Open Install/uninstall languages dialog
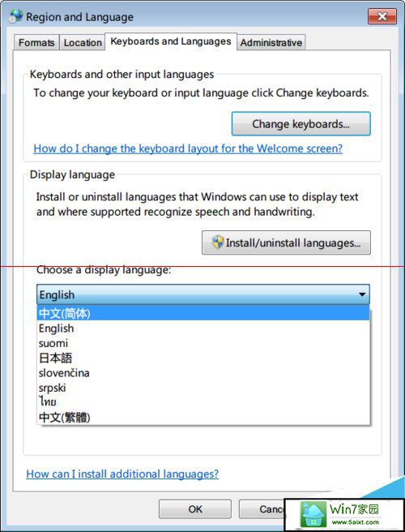Screen dimensions: 405x532 286,242
